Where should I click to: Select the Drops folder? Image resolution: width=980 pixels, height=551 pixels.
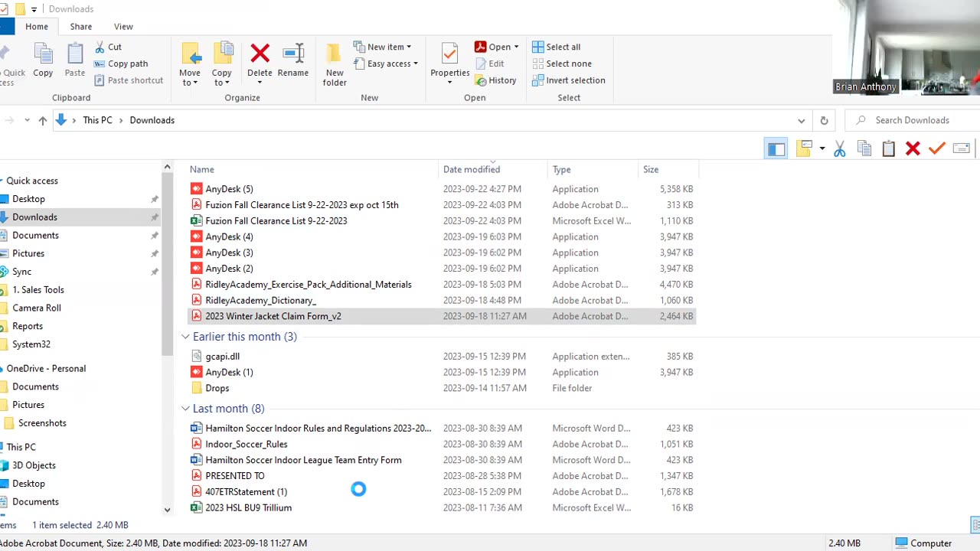[217, 388]
